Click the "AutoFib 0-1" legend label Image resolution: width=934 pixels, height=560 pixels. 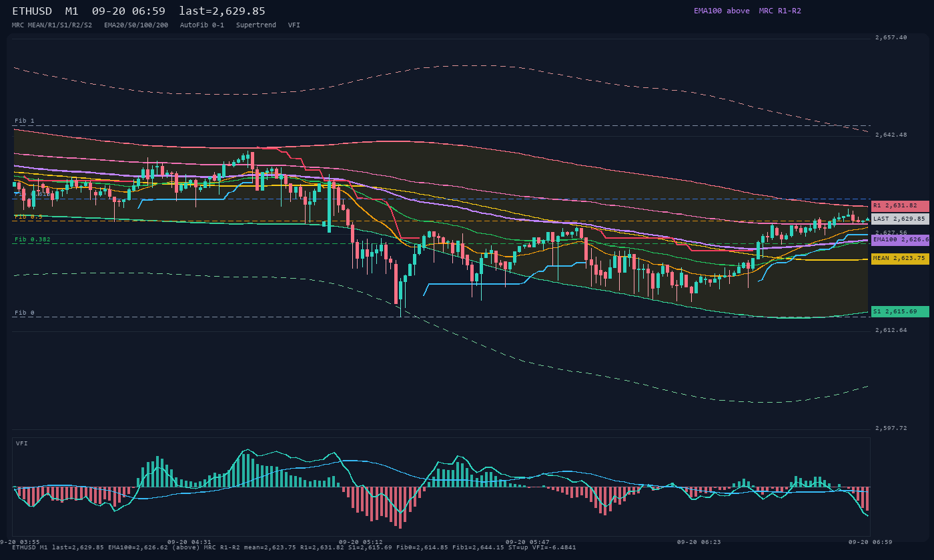pyautogui.click(x=202, y=25)
